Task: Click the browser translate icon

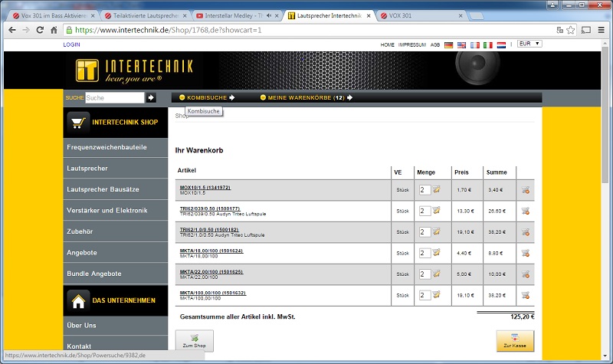Action: 560,30
